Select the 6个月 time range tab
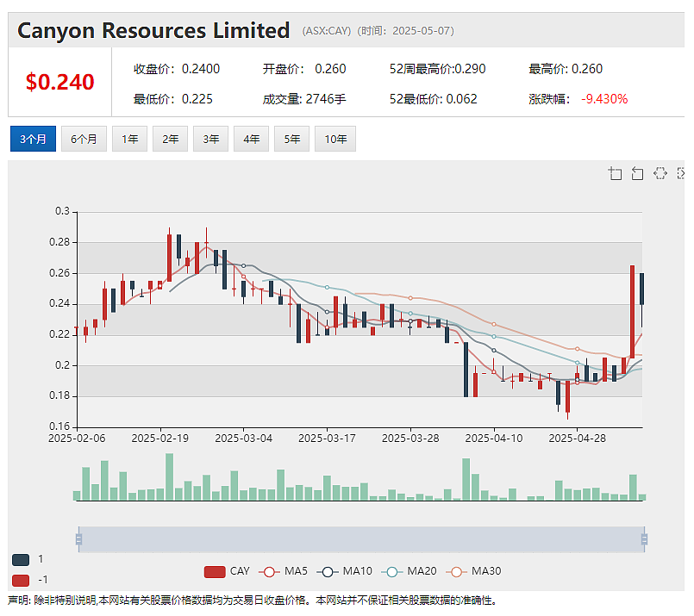This screenshot has height=616, width=694. pyautogui.click(x=84, y=139)
